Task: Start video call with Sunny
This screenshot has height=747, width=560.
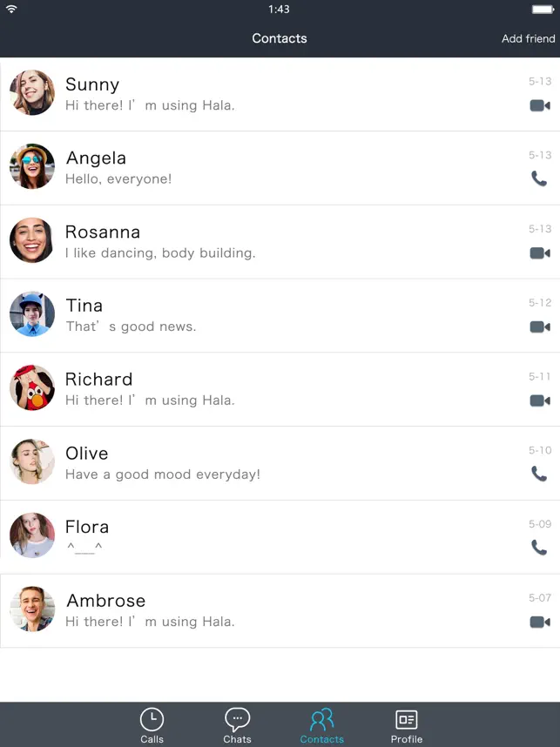Action: pos(539,105)
